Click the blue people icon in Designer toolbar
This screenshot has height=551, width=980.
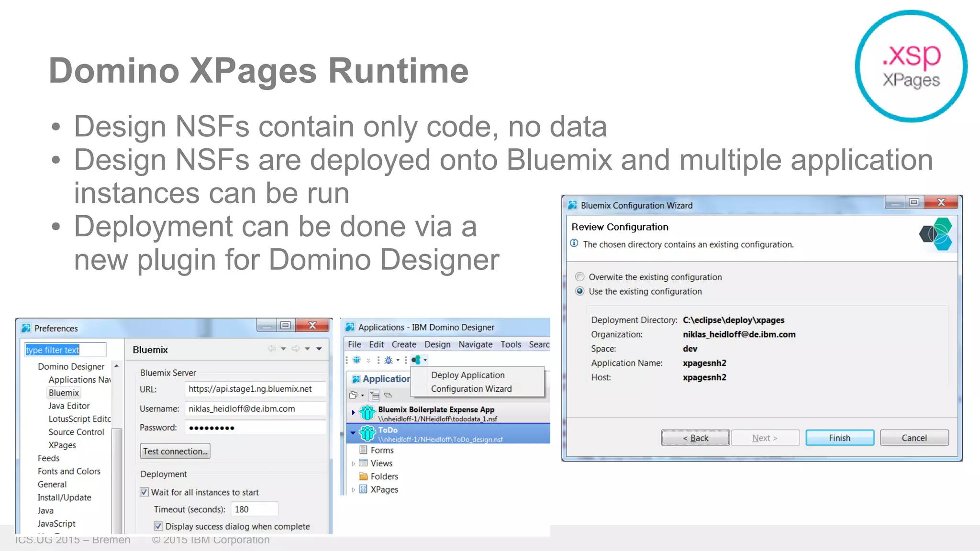tap(356, 360)
